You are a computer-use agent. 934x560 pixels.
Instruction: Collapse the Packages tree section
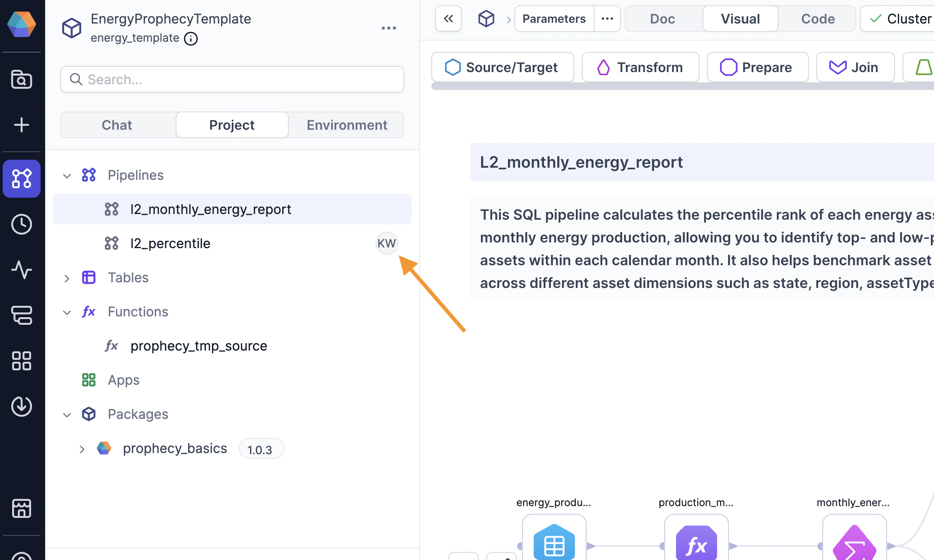pos(67,415)
